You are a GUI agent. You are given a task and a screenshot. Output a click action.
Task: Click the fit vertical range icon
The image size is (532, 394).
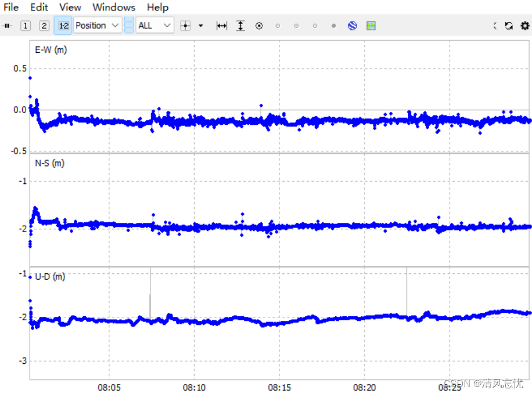pyautogui.click(x=240, y=26)
